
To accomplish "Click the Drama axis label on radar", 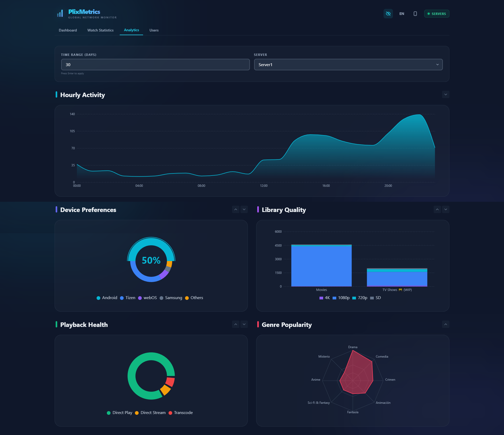I will (353, 347).
